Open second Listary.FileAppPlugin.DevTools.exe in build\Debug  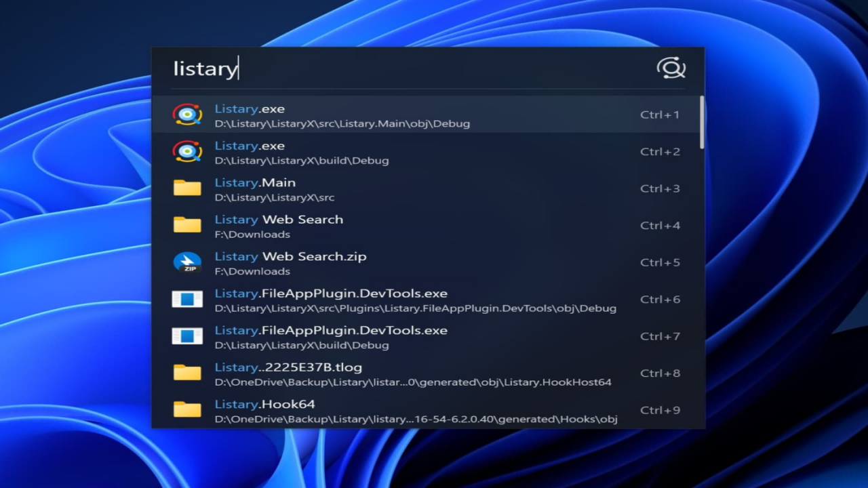pos(331,331)
